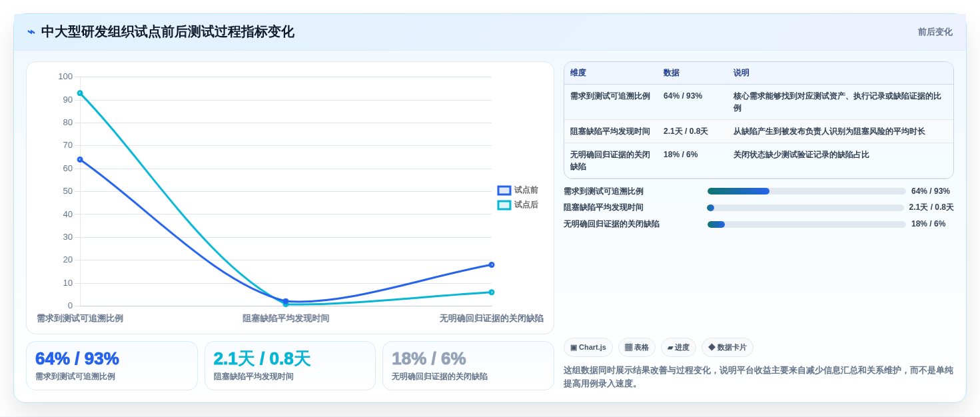Screen dimensions: 980x417
Task: Click the 表格 tag chip
Action: [637, 347]
